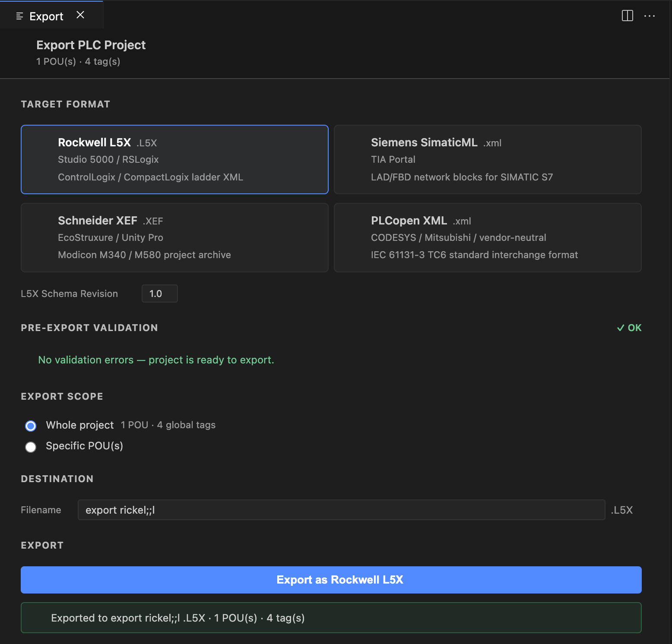Image resolution: width=672 pixels, height=644 pixels.
Task: Select the Rockwell L5X format card
Action: tap(174, 159)
